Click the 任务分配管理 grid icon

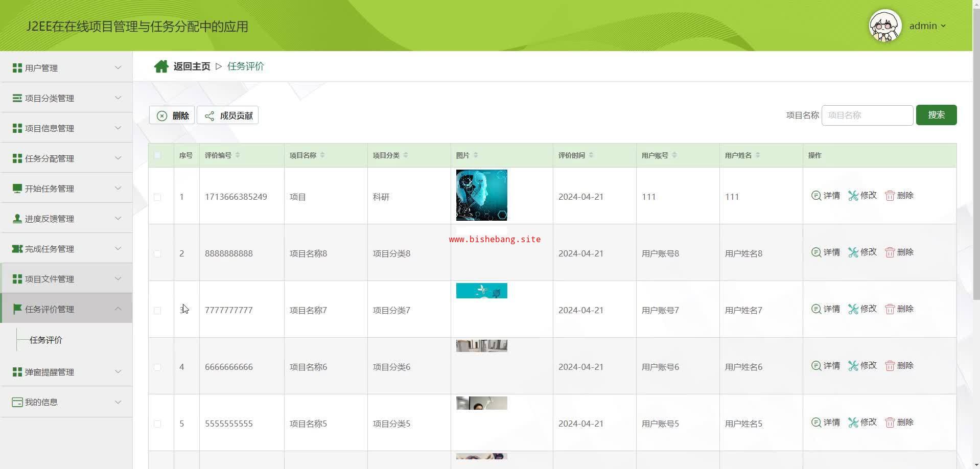[x=17, y=158]
